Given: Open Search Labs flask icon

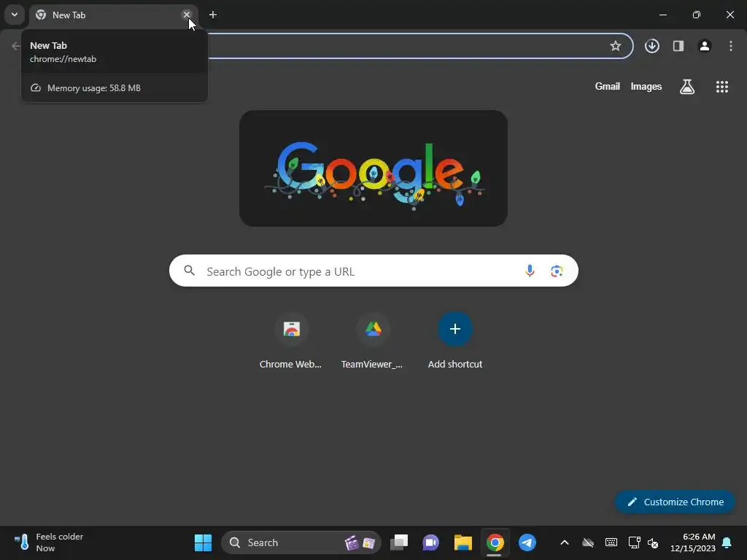Looking at the screenshot, I should (x=687, y=86).
